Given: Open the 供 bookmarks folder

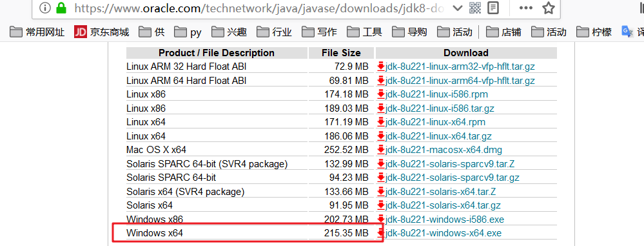Looking at the screenshot, I should coord(151,32).
